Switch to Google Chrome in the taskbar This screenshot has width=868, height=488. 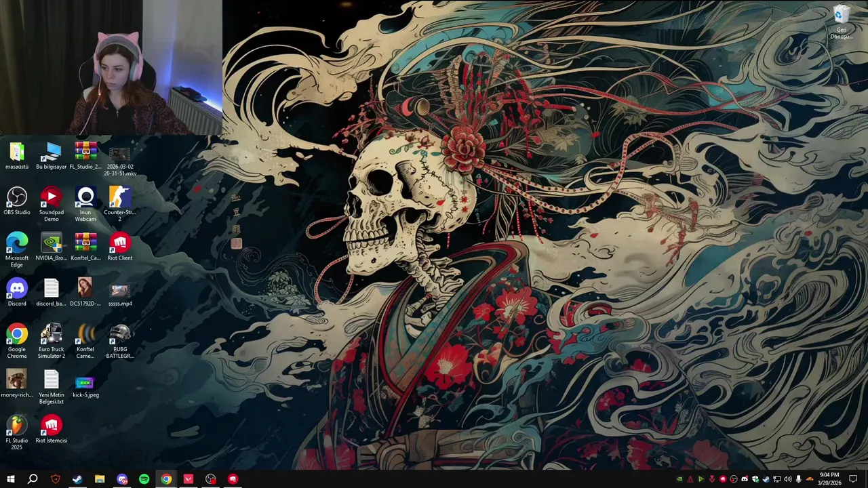(166, 479)
